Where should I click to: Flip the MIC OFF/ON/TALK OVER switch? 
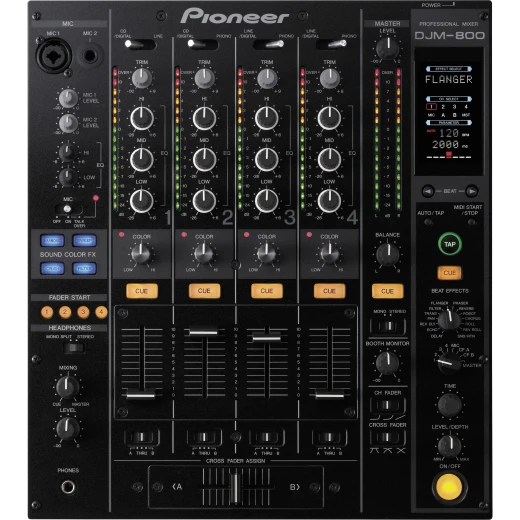pos(68,209)
